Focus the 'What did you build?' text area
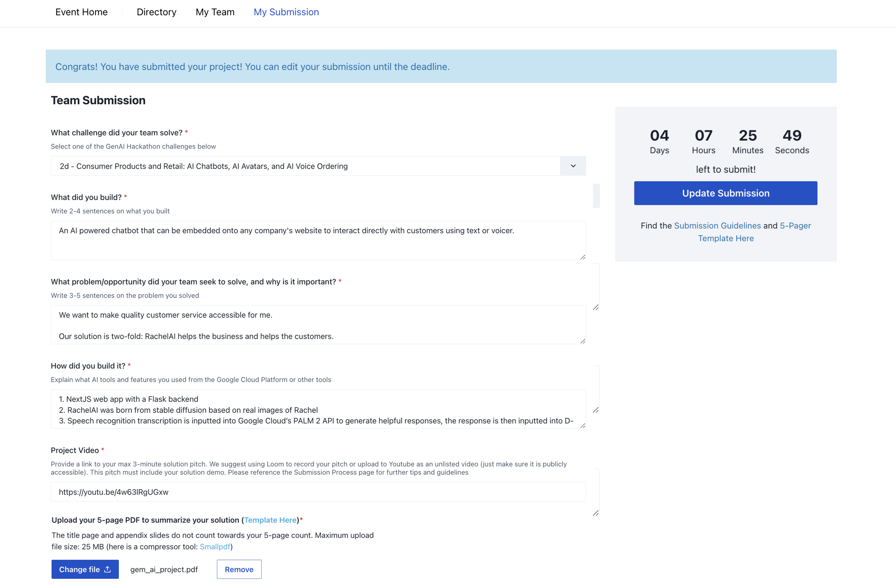 [318, 240]
